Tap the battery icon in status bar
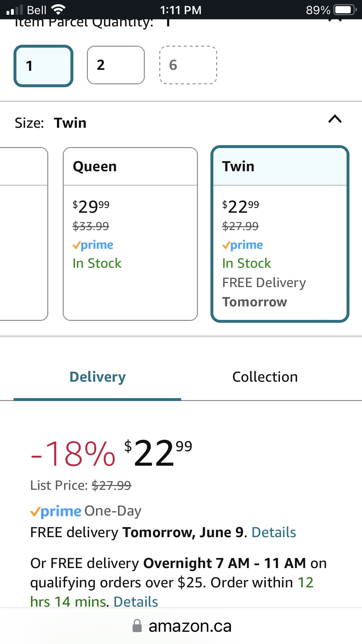 click(345, 10)
